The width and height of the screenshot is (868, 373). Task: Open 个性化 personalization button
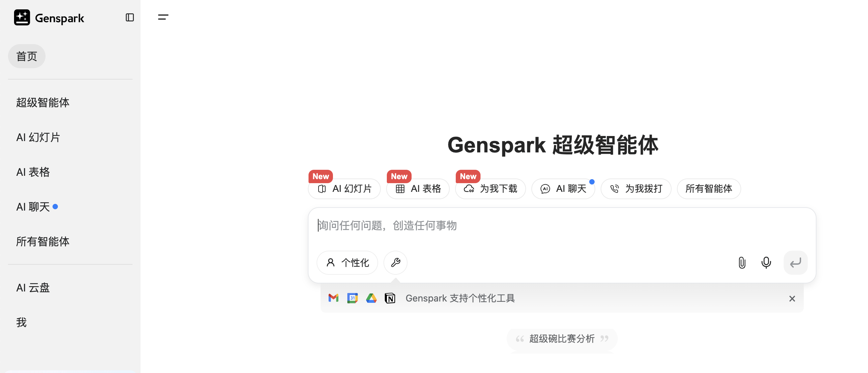click(x=347, y=263)
